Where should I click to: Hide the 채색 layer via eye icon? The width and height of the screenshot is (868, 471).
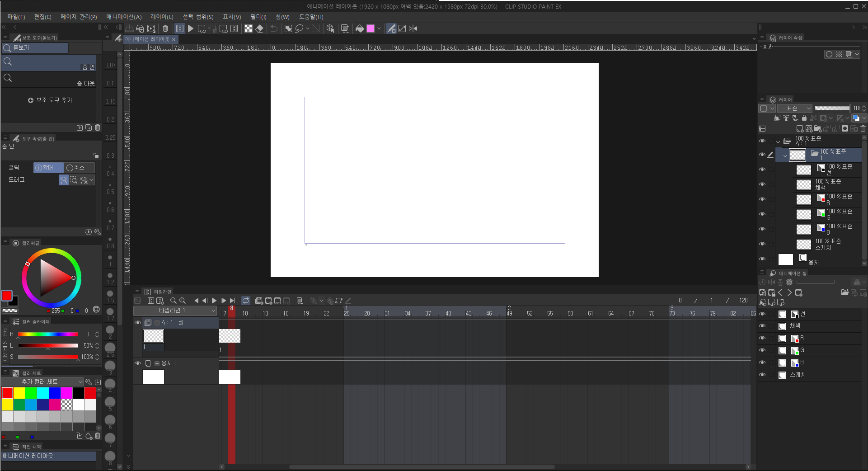pos(762,184)
